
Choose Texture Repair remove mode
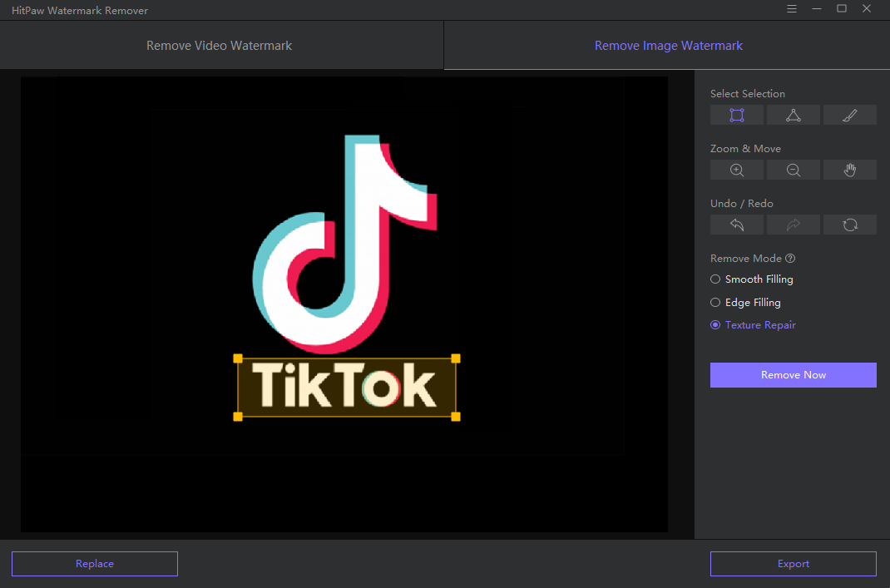(754, 325)
